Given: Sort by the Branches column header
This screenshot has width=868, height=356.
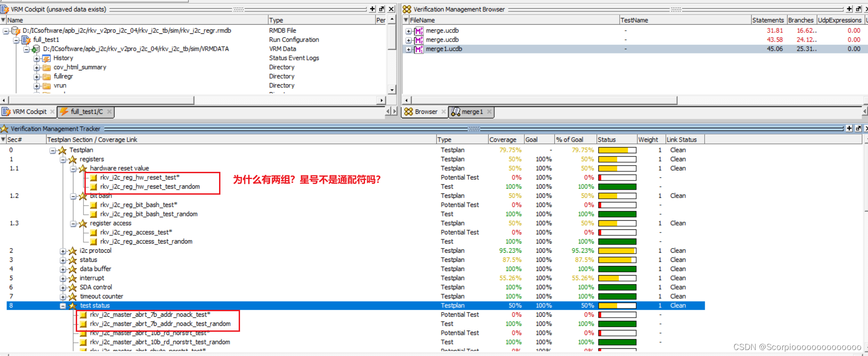Looking at the screenshot, I should pos(801,20).
